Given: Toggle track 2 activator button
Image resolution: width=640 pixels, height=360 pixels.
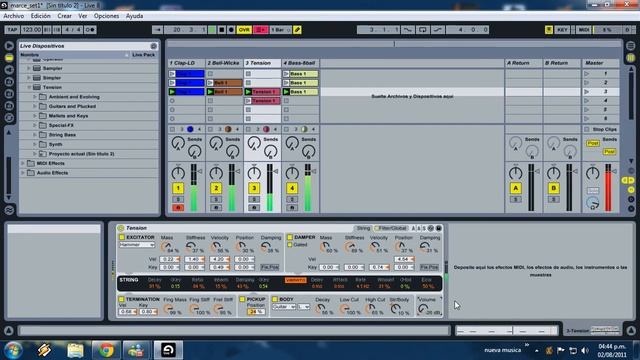Looking at the screenshot, I should click(216, 188).
